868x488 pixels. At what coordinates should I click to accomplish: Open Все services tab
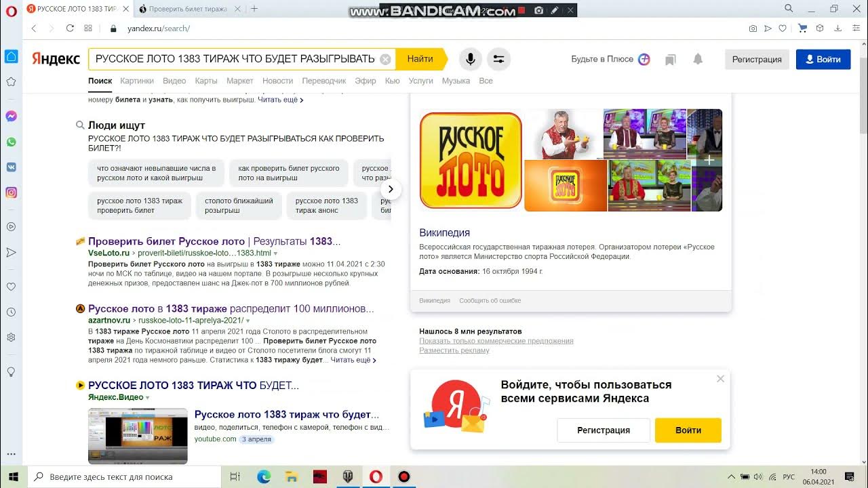pos(486,81)
